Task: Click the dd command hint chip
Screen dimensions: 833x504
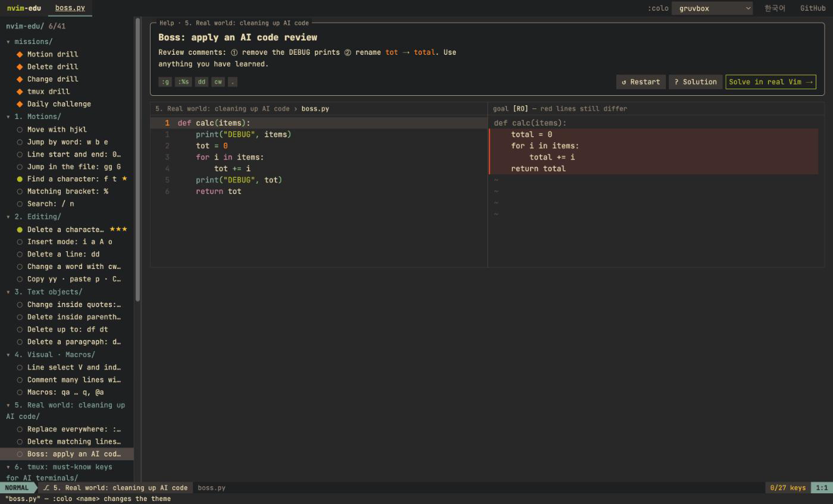Action: click(202, 82)
